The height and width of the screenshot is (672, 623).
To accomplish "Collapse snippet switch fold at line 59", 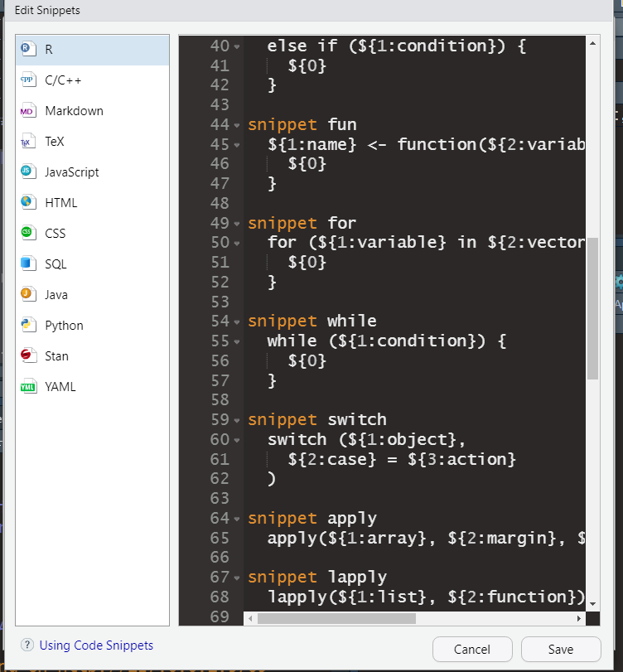I will (237, 420).
